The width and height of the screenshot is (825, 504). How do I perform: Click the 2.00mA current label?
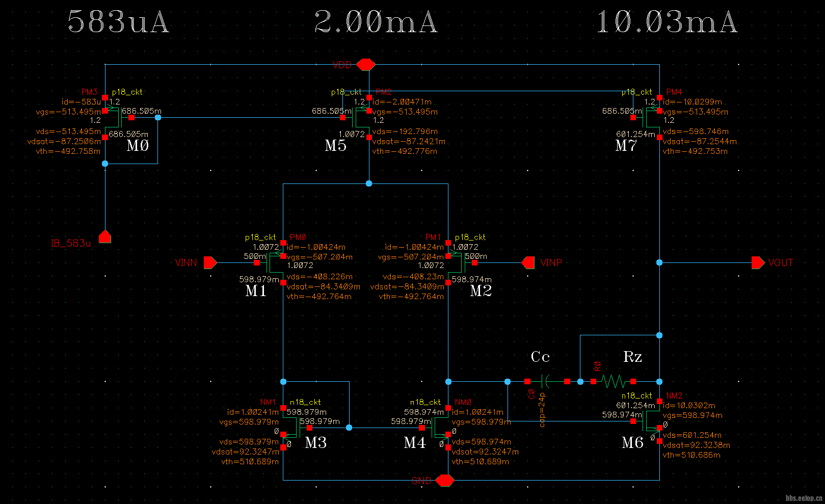tap(376, 23)
